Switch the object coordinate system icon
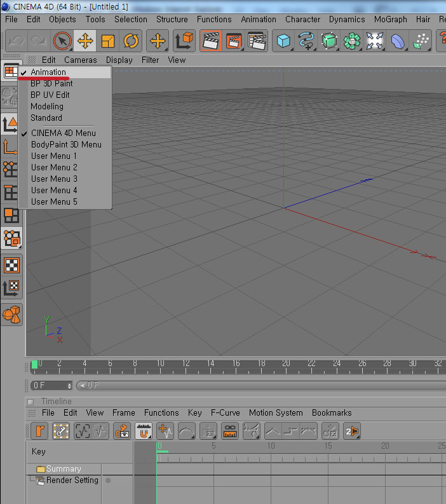446x504 pixels. click(184, 41)
